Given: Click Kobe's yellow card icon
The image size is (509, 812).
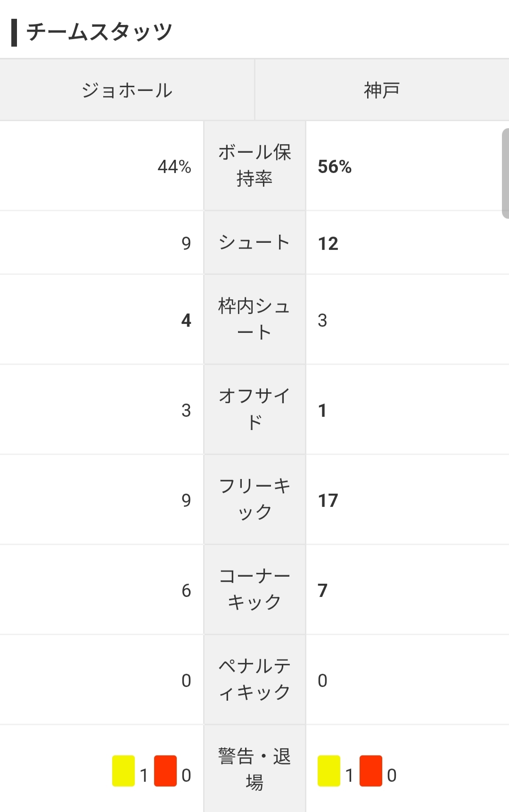Looking at the screenshot, I should [329, 771].
